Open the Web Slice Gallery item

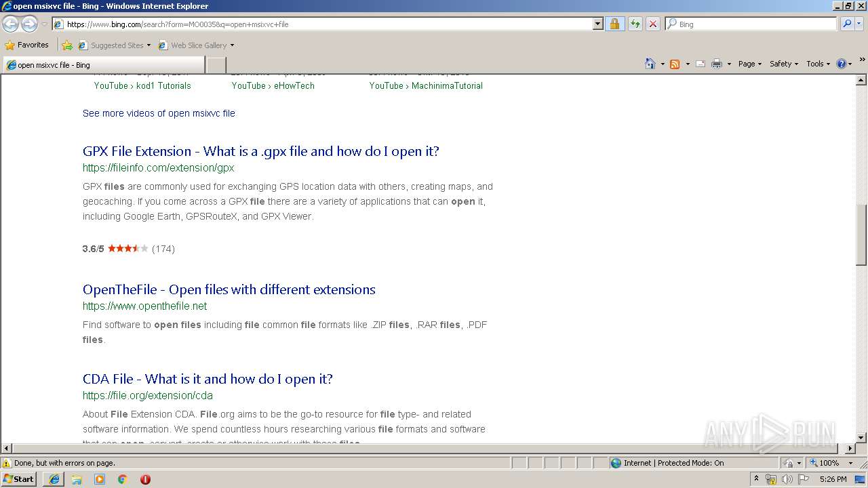(x=196, y=45)
